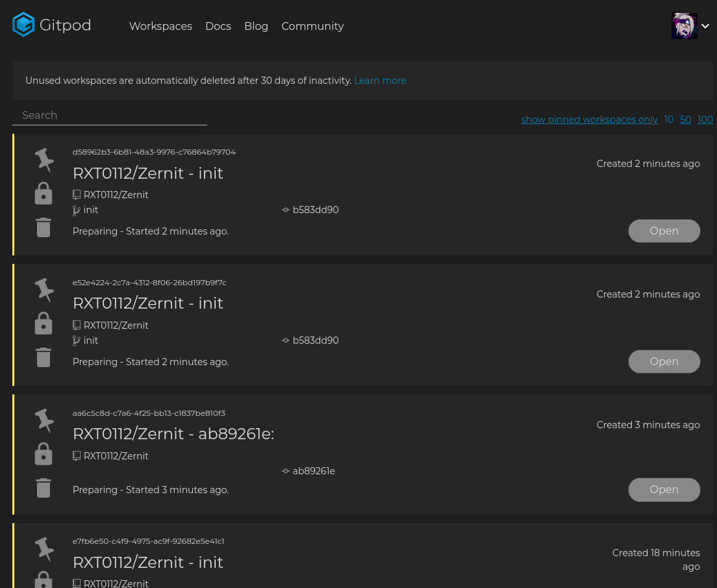Screen dimensions: 717x588
Task: Click 'Created 3 minutes ago' label
Action: tap(648, 425)
